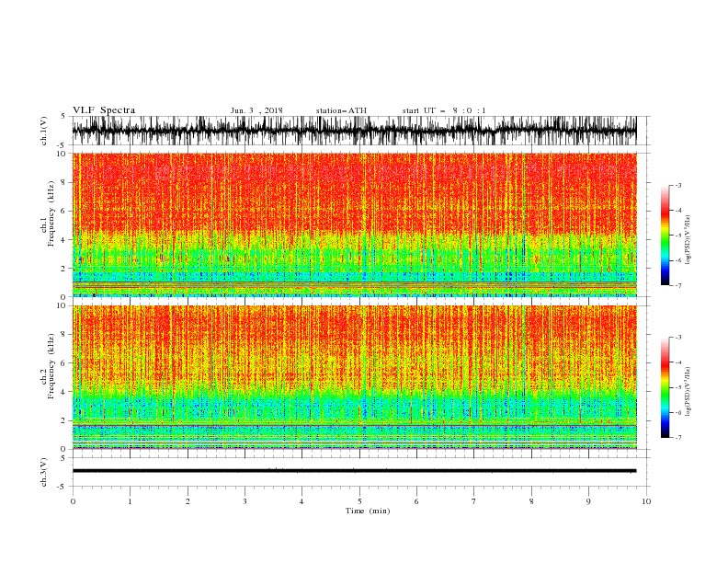728x563 pixels.
Task: Click time axis tick label "5"
Action: point(359,501)
